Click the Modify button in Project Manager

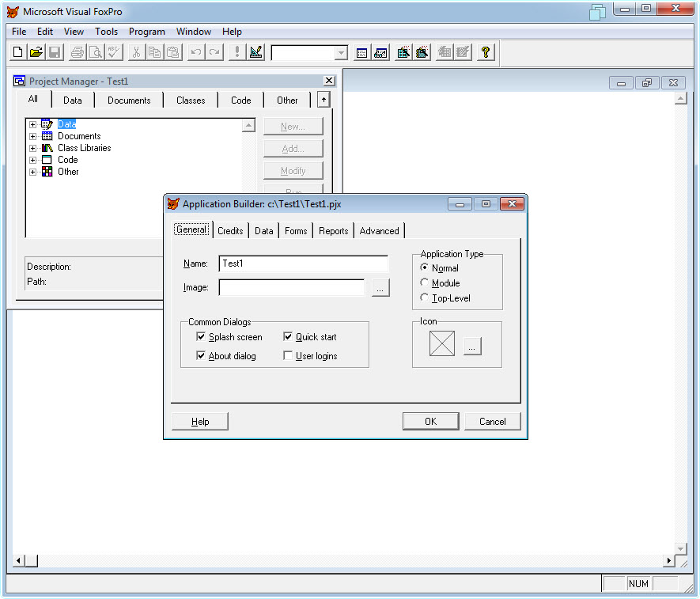[x=293, y=171]
